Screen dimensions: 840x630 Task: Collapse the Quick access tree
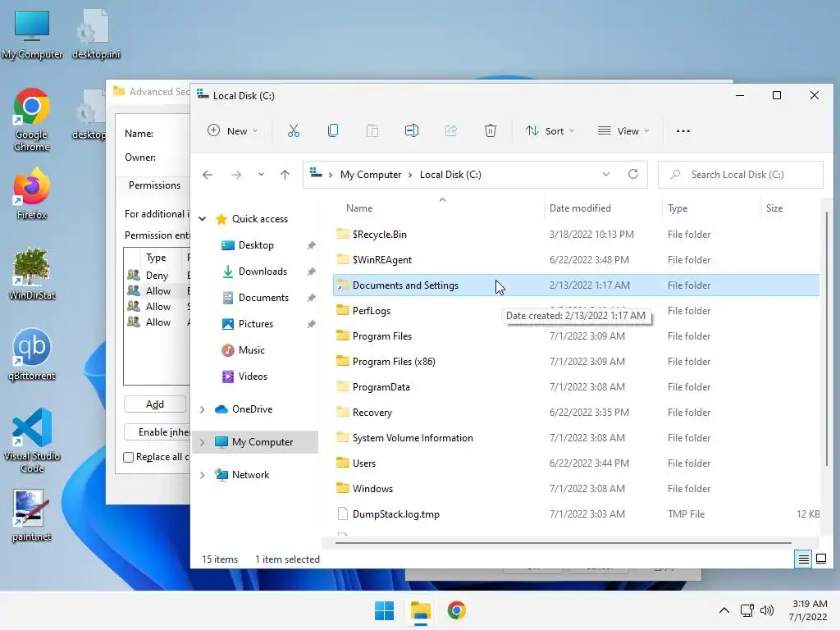point(202,218)
